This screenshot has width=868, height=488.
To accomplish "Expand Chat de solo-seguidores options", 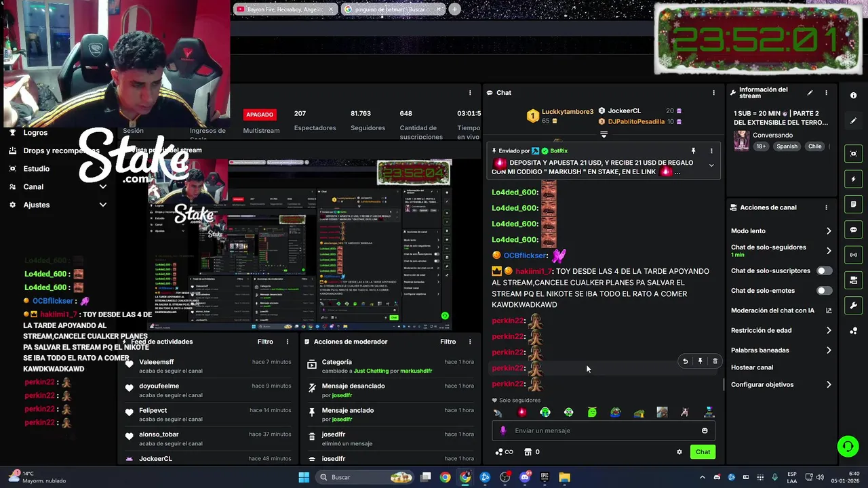I will point(829,251).
